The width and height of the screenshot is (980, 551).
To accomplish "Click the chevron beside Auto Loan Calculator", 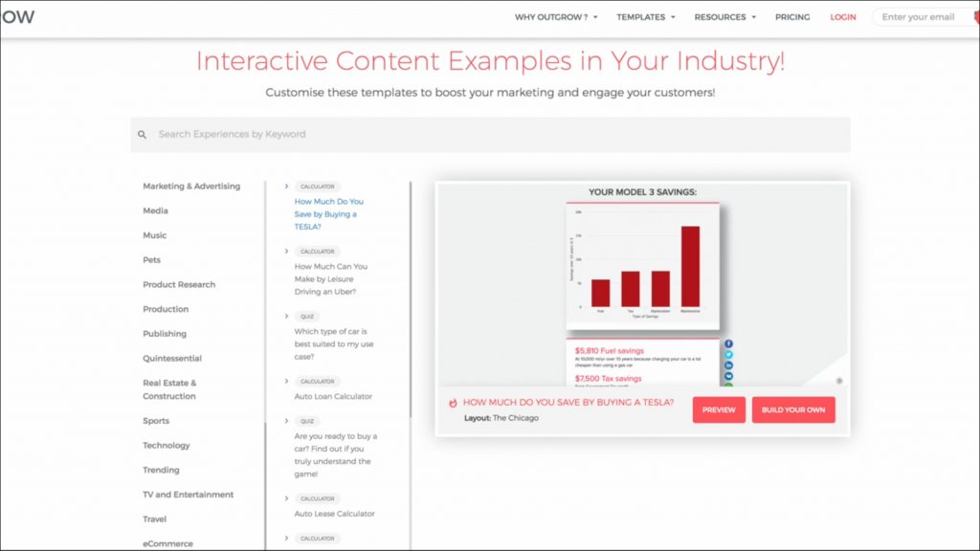I will (x=286, y=381).
